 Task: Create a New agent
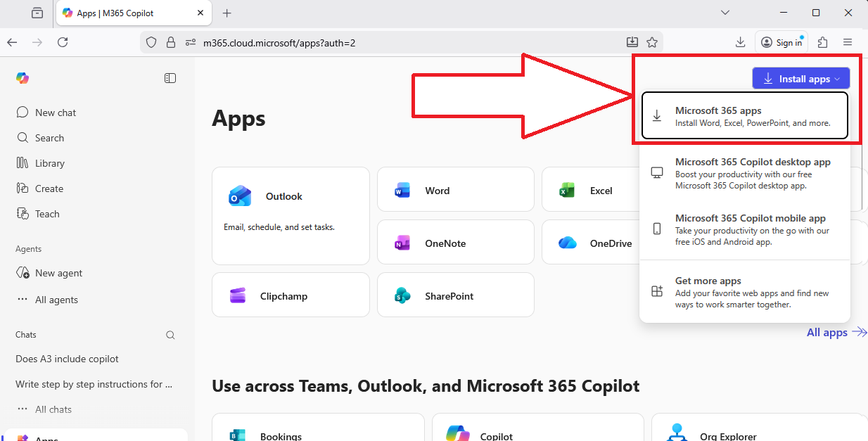(x=58, y=272)
